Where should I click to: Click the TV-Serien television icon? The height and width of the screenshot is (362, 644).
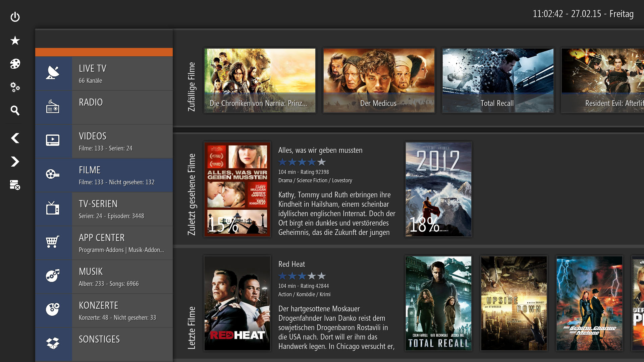point(53,208)
